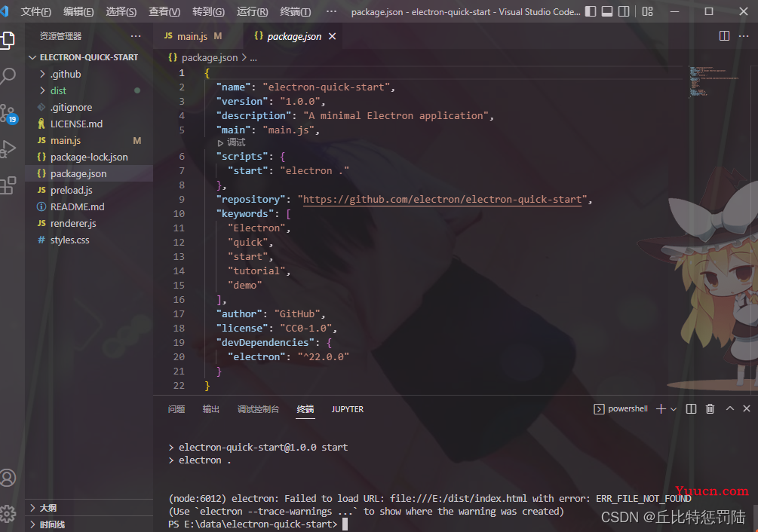Open the 转到(G) menu
Viewport: 758px width, 532px height.
[208, 11]
